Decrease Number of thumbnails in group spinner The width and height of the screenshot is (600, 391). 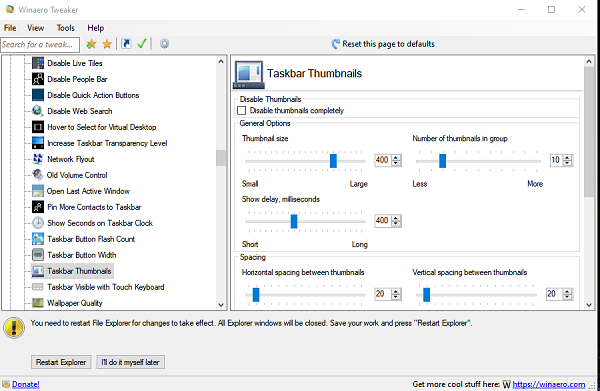pos(567,163)
